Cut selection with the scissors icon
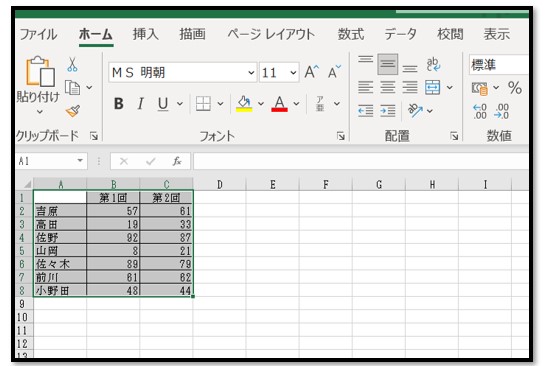The width and height of the screenshot is (554, 366). (72, 64)
